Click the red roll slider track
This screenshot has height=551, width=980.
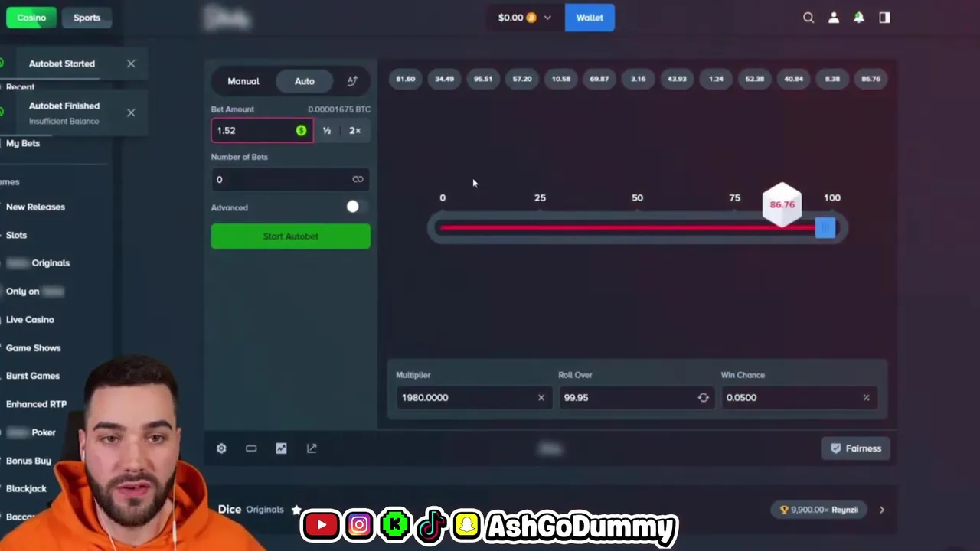(628, 227)
